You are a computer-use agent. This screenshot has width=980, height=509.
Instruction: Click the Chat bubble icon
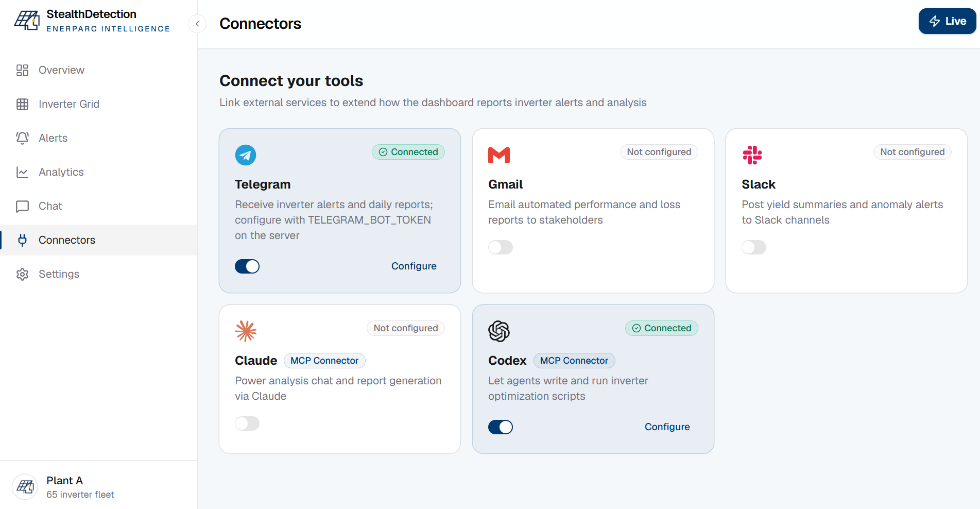click(x=22, y=206)
